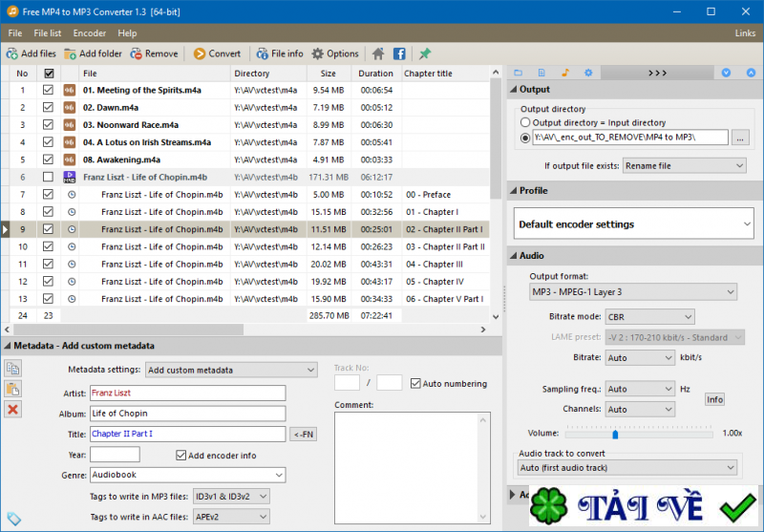Uncheck the checkbox for 02. Dawn.m4a

pyautogui.click(x=48, y=107)
